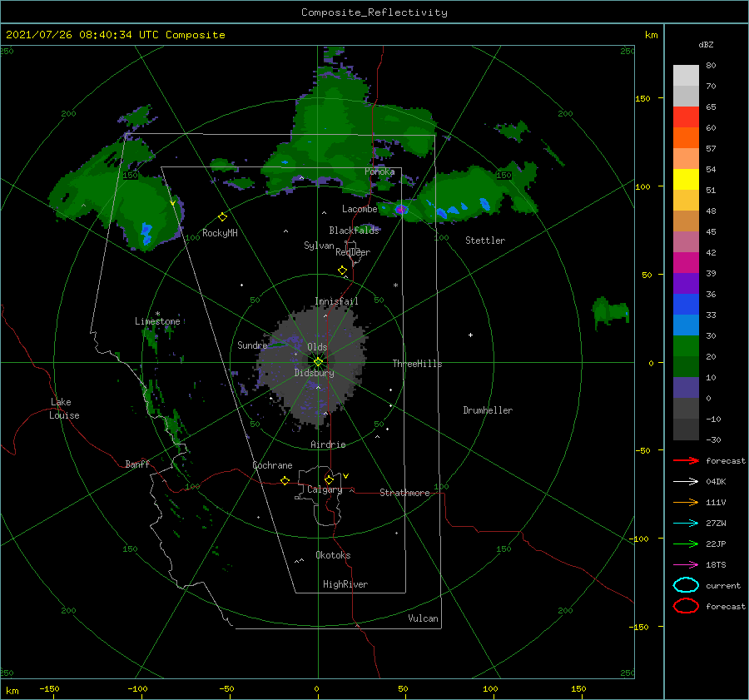
Task: Click the Okotoks label
Action: point(333,555)
